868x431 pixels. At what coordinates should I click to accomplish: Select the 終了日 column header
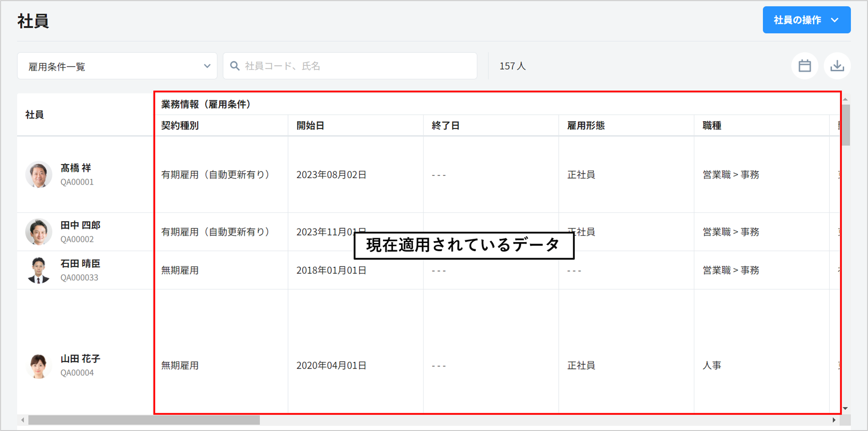click(x=445, y=126)
